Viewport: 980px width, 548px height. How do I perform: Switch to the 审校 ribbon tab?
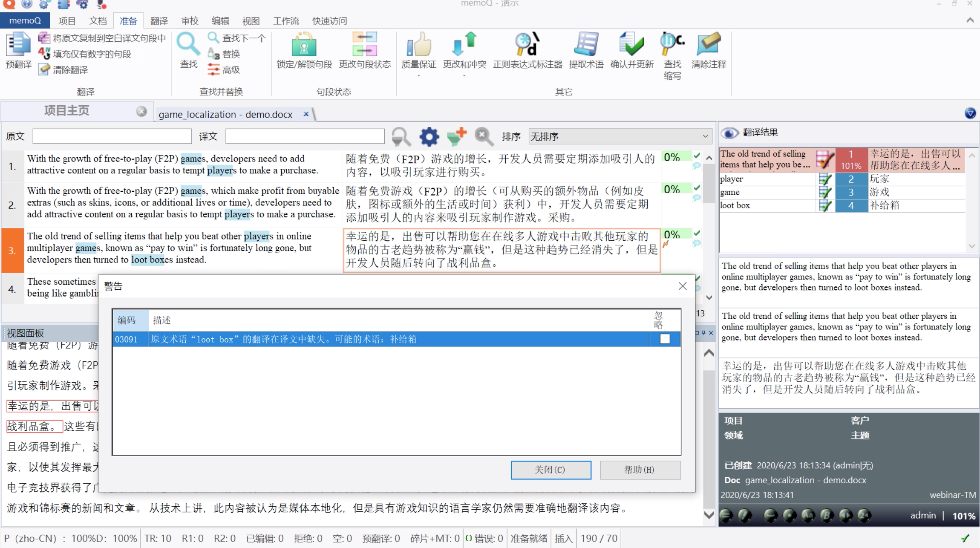coord(190,21)
